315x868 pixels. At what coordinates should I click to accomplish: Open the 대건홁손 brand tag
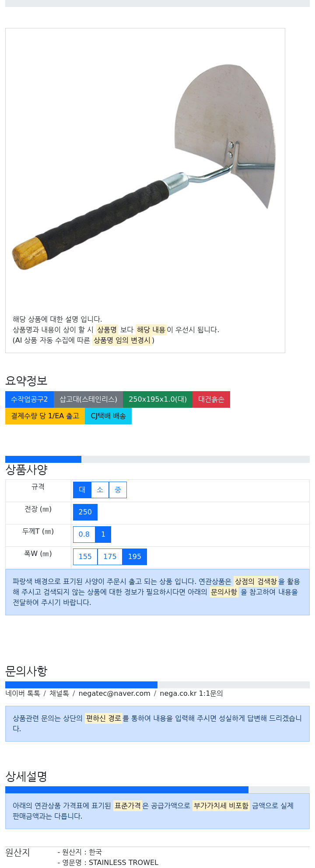click(211, 399)
